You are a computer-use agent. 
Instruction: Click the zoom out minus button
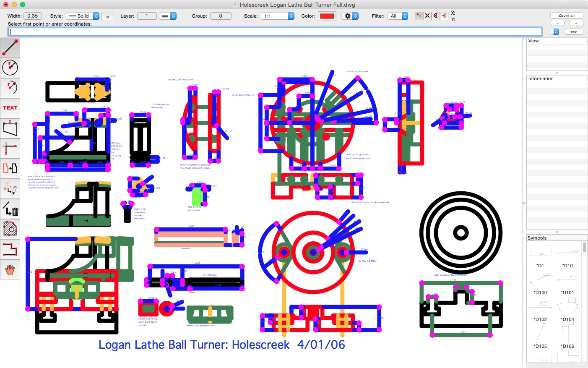click(557, 23)
